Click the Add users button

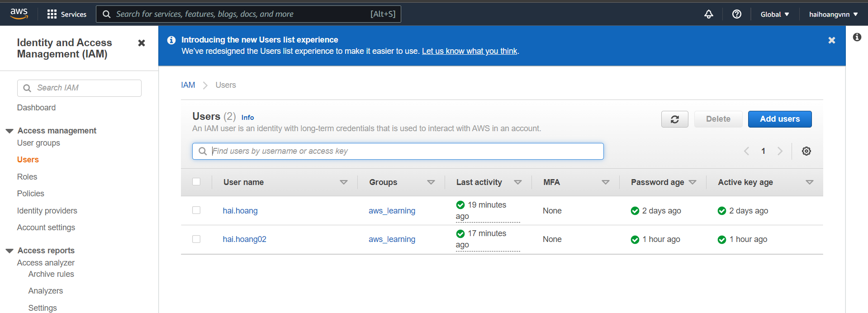pyautogui.click(x=780, y=119)
